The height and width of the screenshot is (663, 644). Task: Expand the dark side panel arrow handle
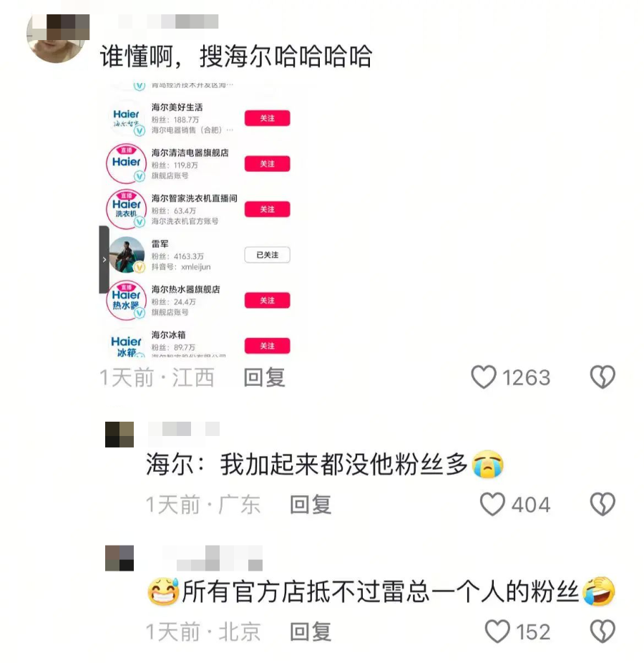click(x=104, y=260)
